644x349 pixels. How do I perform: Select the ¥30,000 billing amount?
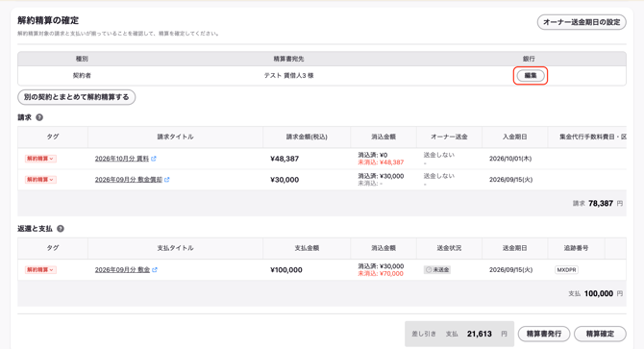[x=285, y=180]
